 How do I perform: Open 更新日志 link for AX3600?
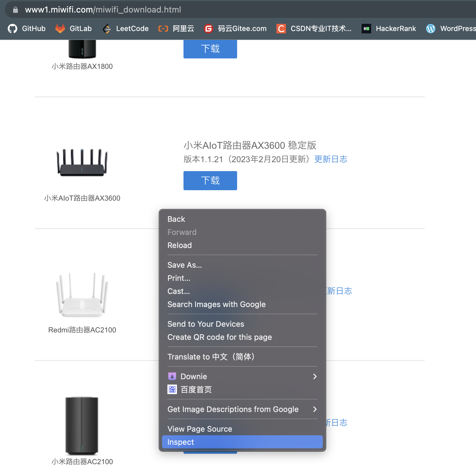coord(331,159)
